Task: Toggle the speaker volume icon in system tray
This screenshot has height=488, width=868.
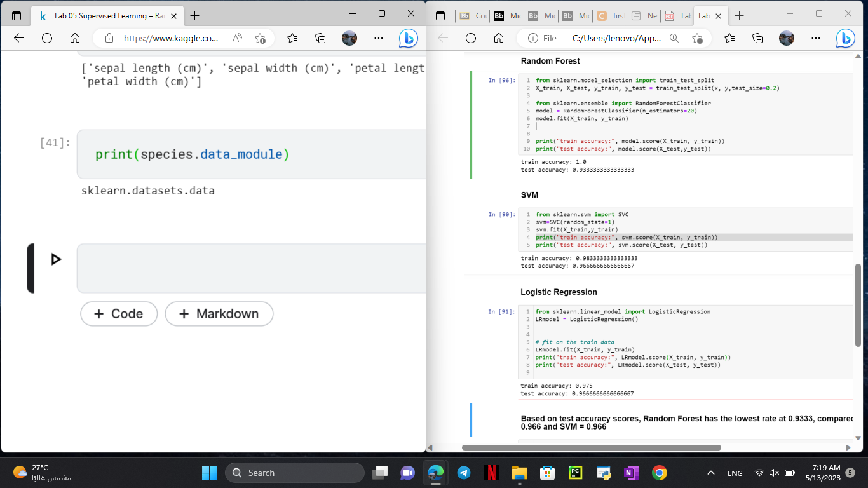Action: tap(774, 473)
